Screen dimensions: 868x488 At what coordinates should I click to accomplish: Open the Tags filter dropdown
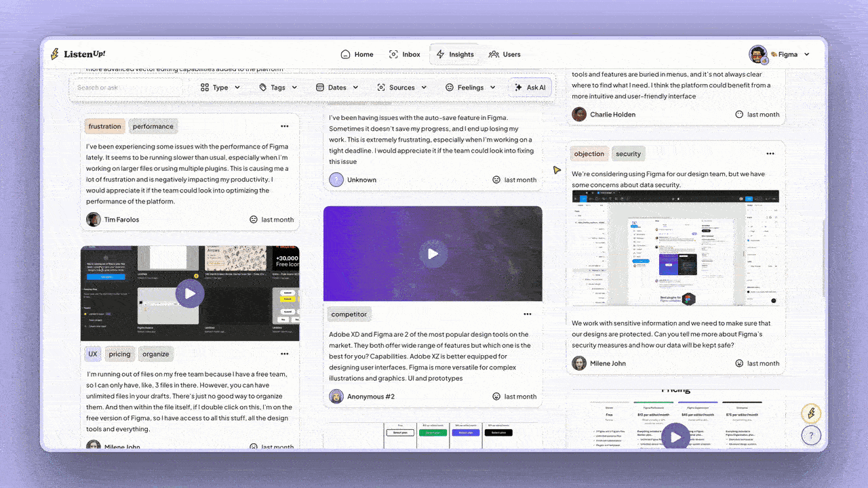coord(278,87)
